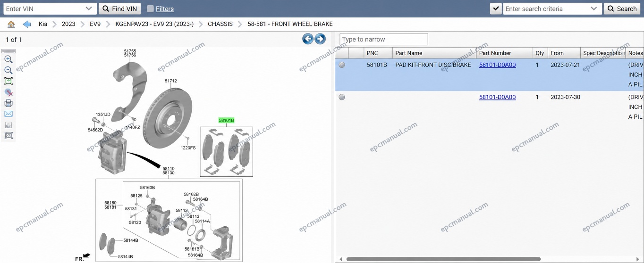Zoom out of the diagram
Viewport: 644px width, 263px height.
pos(8,70)
